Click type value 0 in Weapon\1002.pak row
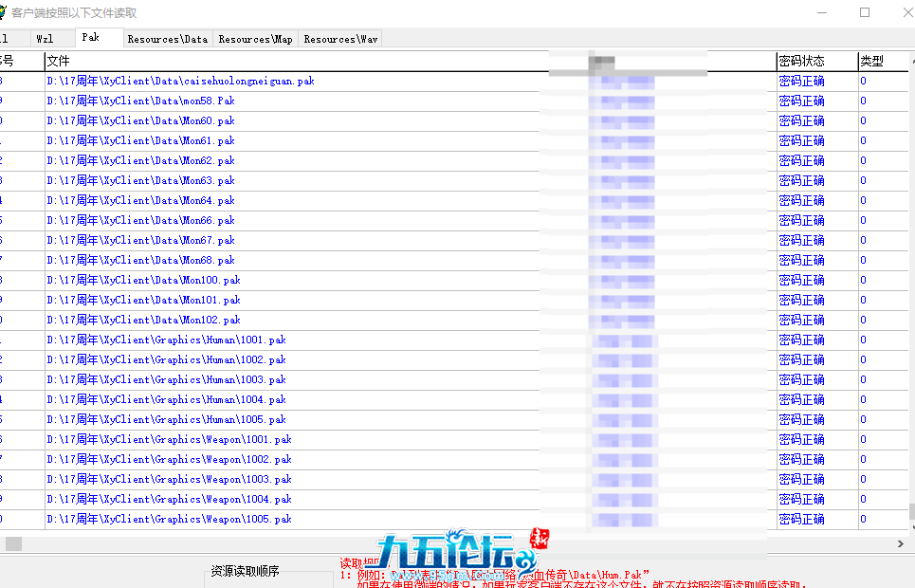 863,459
